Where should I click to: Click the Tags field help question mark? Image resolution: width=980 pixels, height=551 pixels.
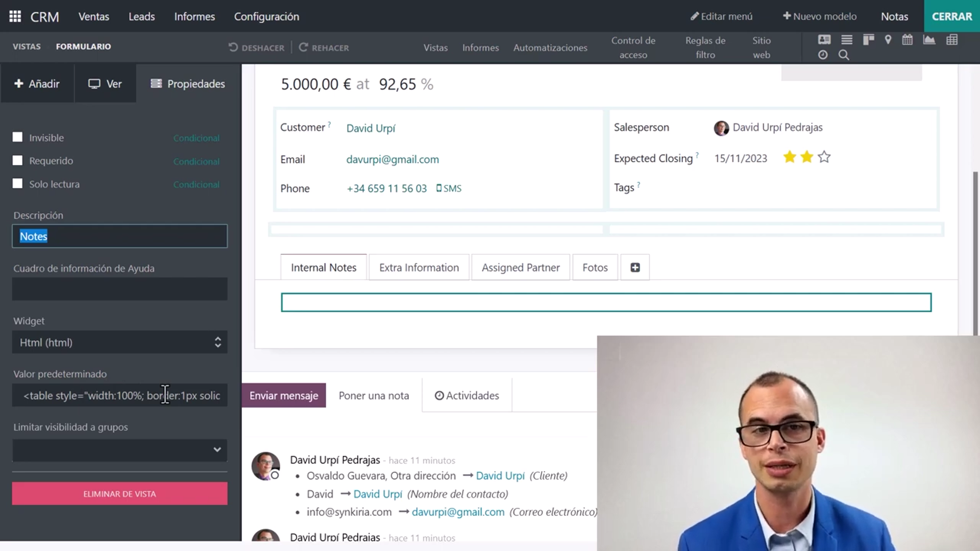pos(639,185)
